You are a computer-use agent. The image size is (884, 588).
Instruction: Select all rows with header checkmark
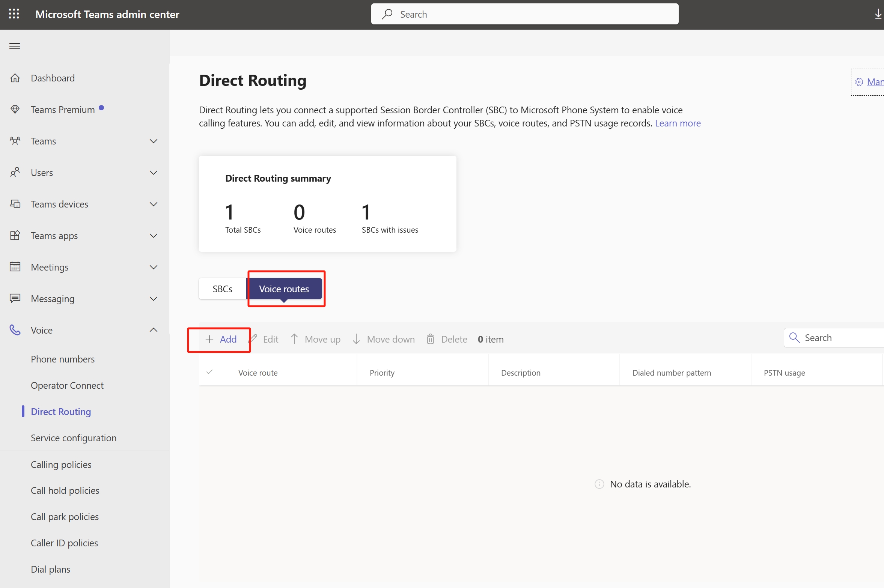click(210, 372)
